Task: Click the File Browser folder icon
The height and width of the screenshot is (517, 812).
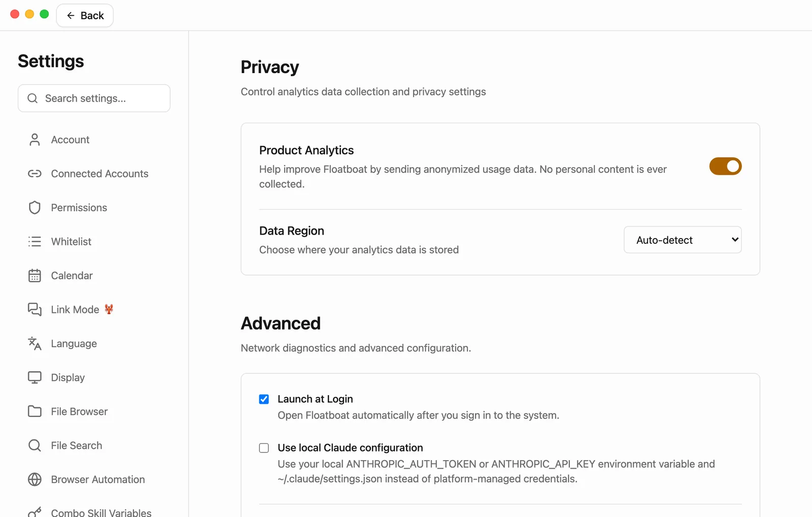Action: tap(35, 411)
